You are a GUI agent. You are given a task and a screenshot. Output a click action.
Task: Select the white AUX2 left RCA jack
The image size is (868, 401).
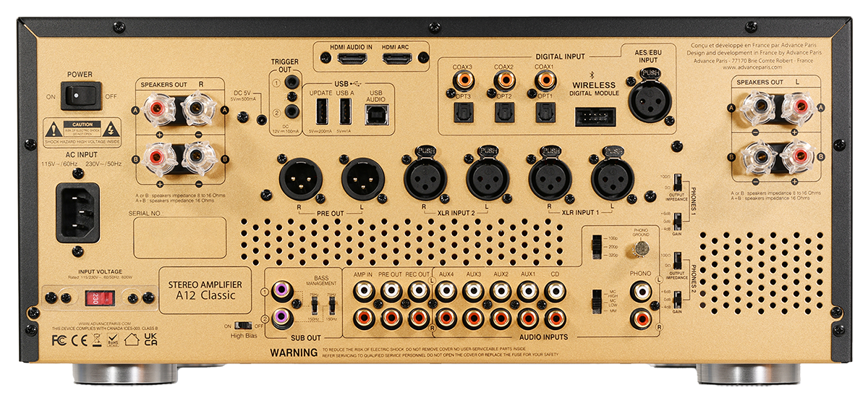tap(501, 292)
